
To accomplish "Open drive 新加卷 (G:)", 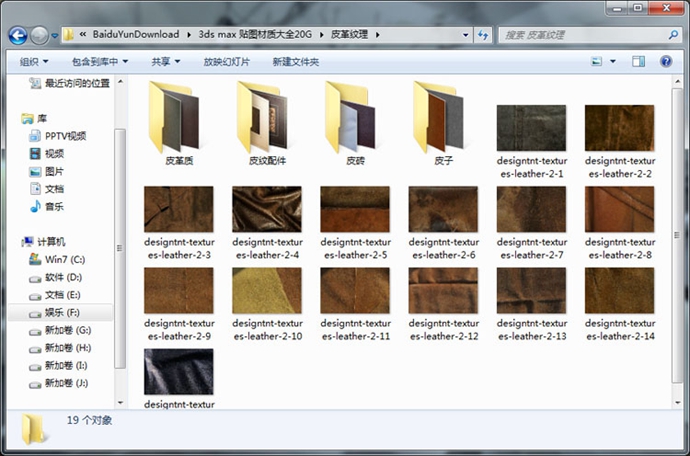I will tap(60, 330).
